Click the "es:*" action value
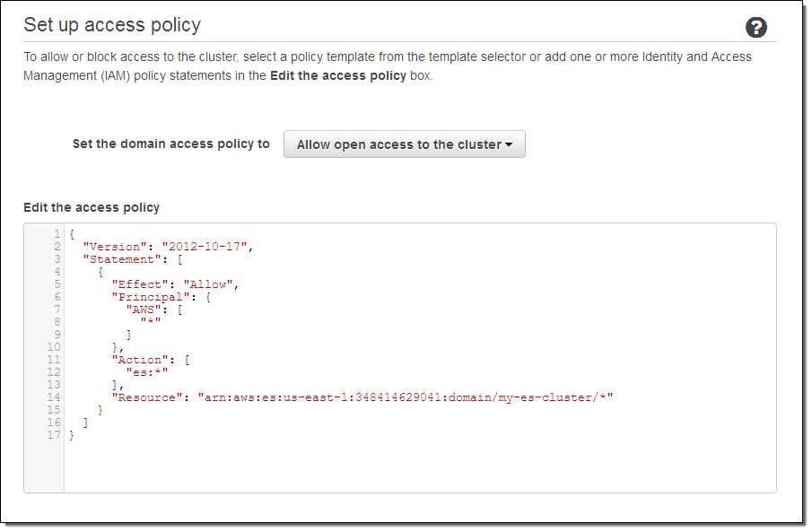Image resolution: width=812 pixels, height=532 pixels. pos(147,372)
